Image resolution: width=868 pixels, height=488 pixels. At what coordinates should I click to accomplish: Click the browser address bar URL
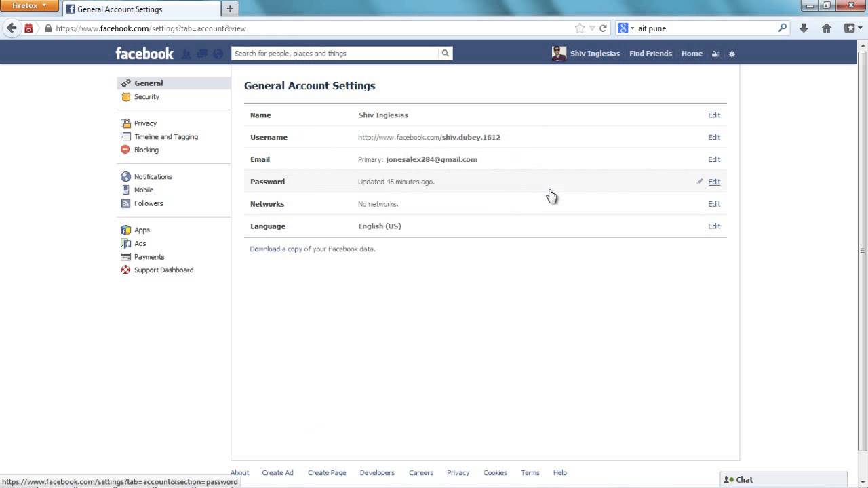point(151,28)
